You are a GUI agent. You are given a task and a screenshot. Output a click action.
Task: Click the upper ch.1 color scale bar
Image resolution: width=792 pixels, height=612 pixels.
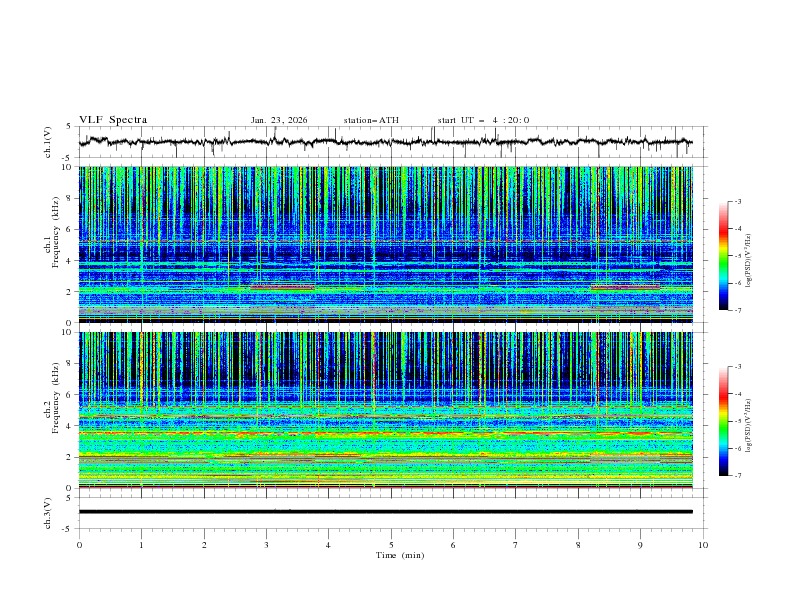tap(724, 256)
